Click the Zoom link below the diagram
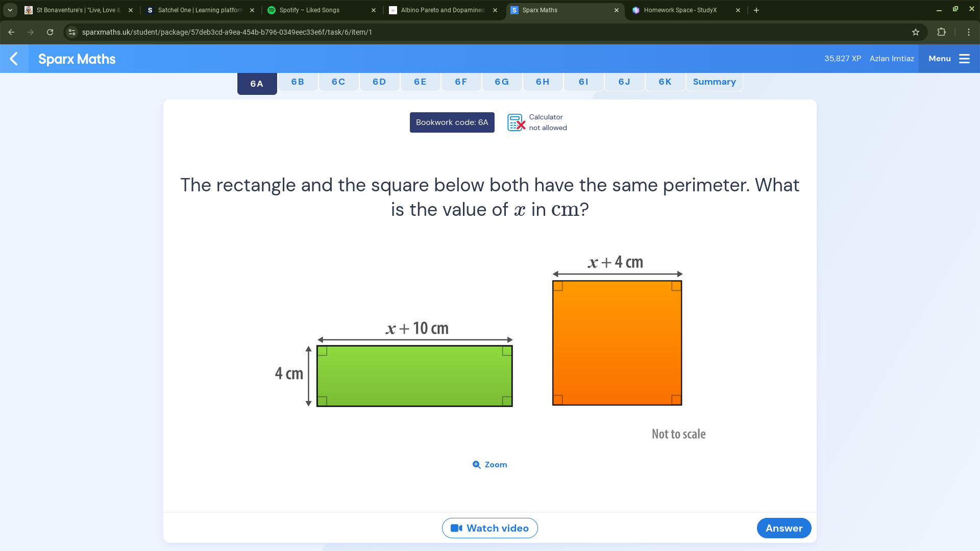Image resolution: width=980 pixels, height=551 pixels. click(490, 465)
